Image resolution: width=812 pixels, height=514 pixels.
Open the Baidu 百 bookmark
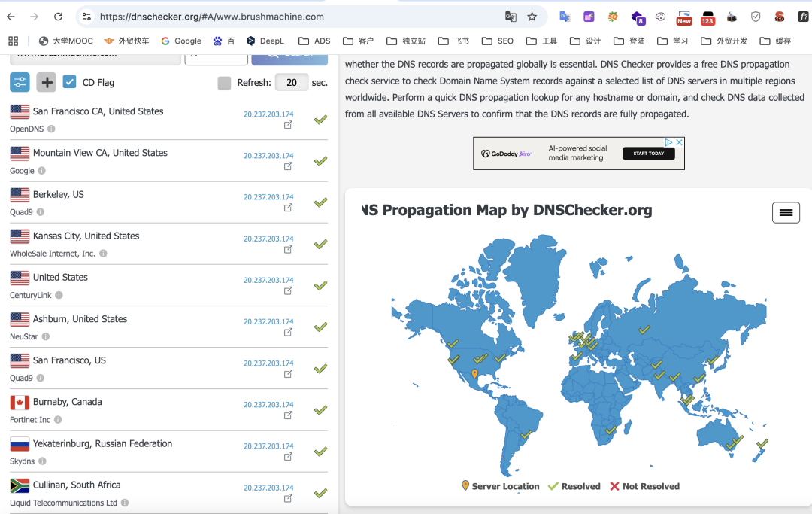(224, 41)
